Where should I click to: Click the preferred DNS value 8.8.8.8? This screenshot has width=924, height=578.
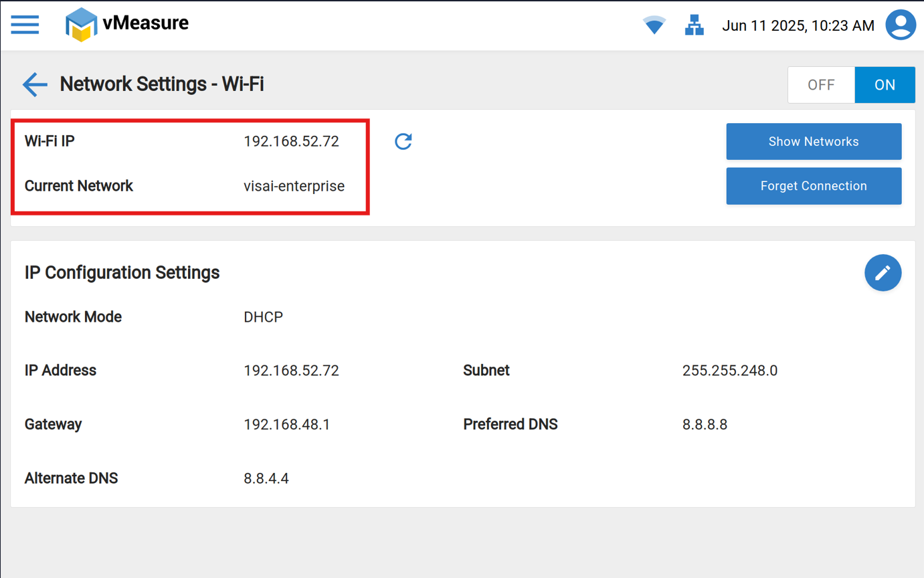[x=705, y=425]
